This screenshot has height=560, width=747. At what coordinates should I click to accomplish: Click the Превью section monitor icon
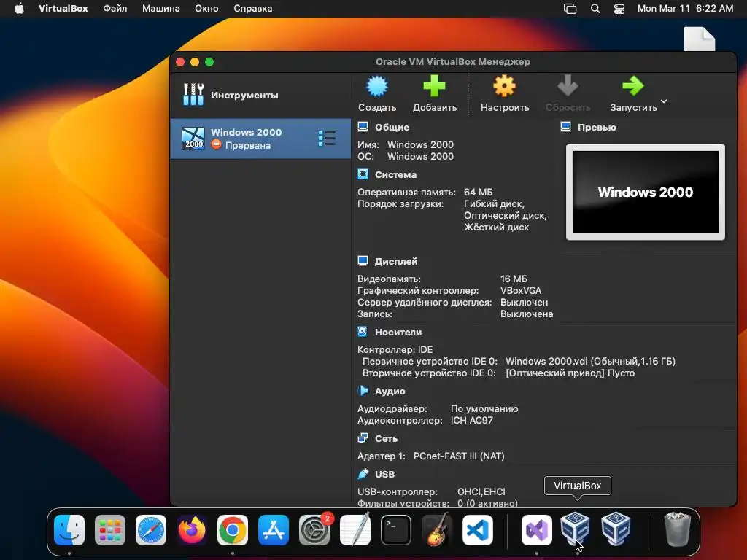[x=565, y=127]
